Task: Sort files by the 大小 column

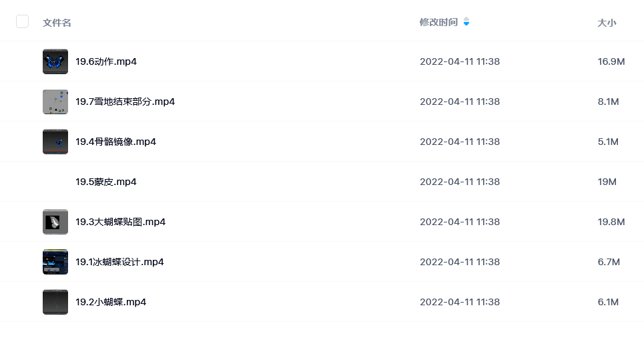Action: [607, 23]
